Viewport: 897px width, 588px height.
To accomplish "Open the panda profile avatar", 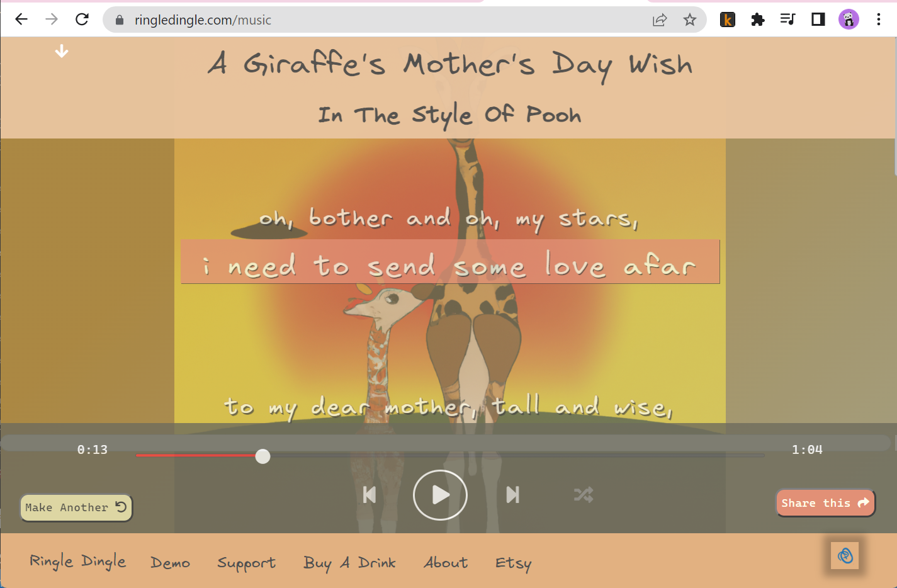I will (x=849, y=20).
